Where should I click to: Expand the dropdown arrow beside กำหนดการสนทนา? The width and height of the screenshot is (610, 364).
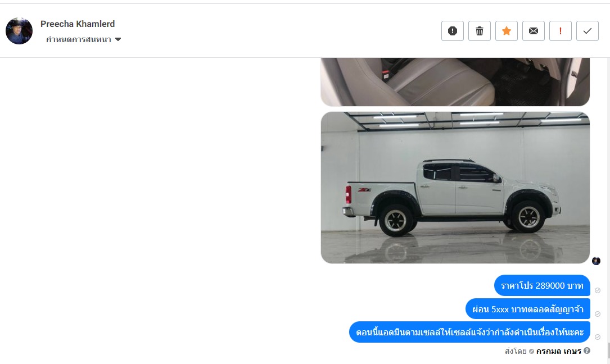point(118,39)
